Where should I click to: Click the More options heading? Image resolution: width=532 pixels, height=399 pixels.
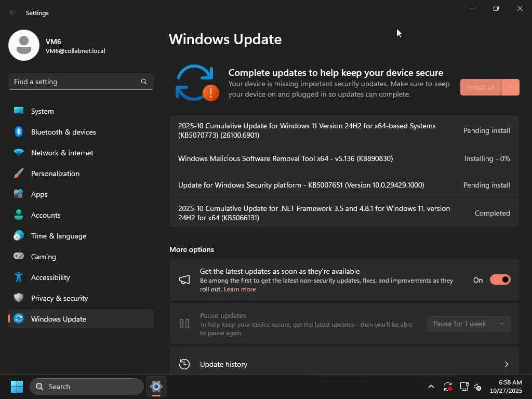coord(192,249)
